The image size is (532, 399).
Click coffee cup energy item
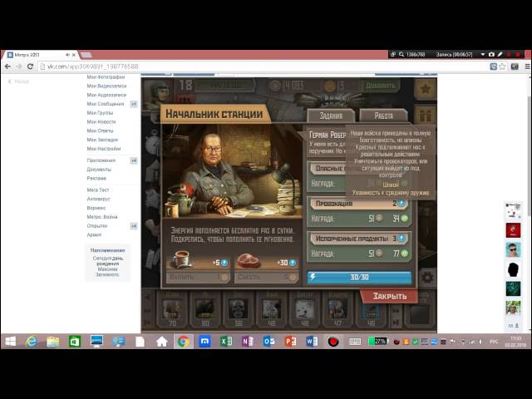(x=183, y=260)
